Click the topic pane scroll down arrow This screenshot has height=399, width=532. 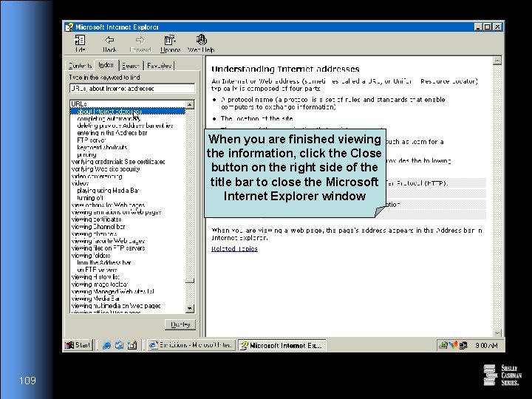click(x=497, y=333)
